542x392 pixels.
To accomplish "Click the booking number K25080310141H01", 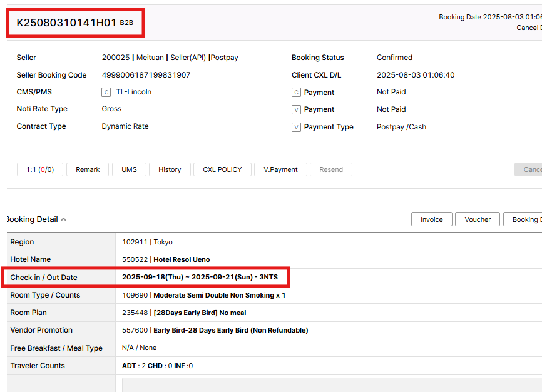I will (x=66, y=23).
